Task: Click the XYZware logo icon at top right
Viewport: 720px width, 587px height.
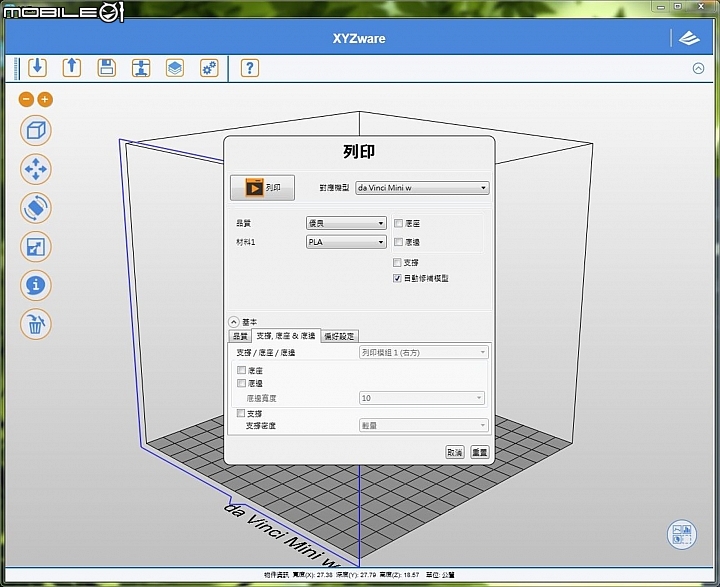Action: click(x=689, y=38)
